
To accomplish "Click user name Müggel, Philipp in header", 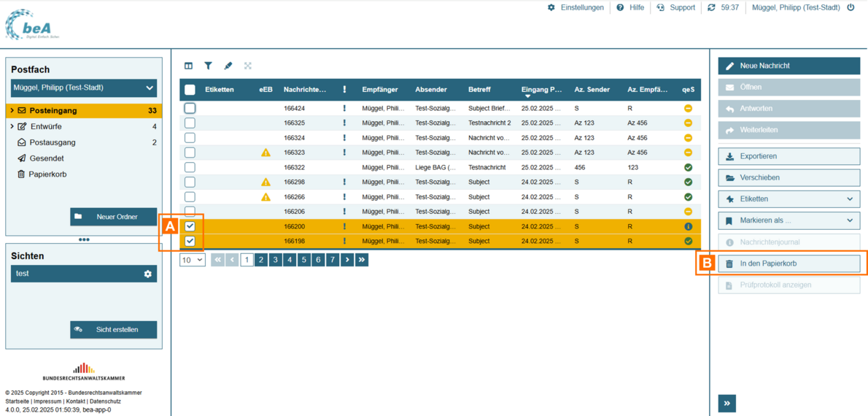I will (x=796, y=8).
